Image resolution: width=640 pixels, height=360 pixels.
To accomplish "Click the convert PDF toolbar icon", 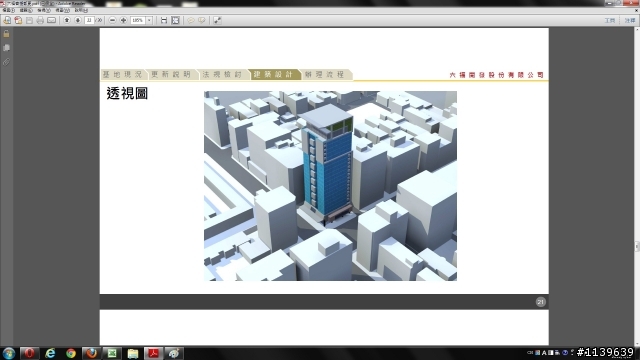I will 18,20.
